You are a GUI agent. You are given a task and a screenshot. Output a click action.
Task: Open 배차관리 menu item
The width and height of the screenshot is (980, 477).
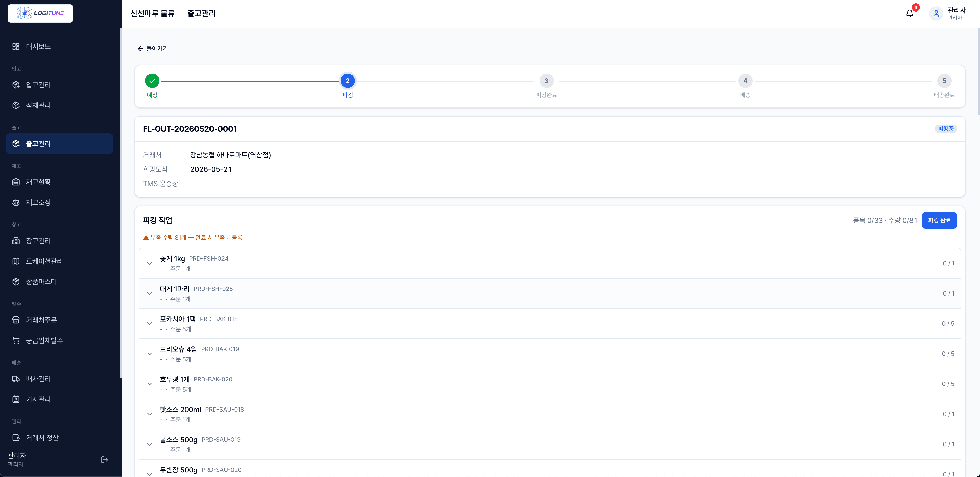(59, 379)
